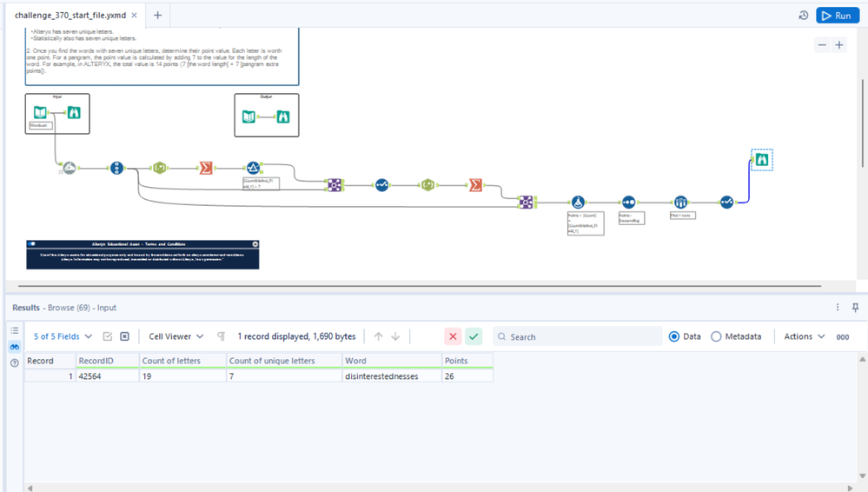Click the Results Search field
The image size is (868, 492).
coord(578,336)
